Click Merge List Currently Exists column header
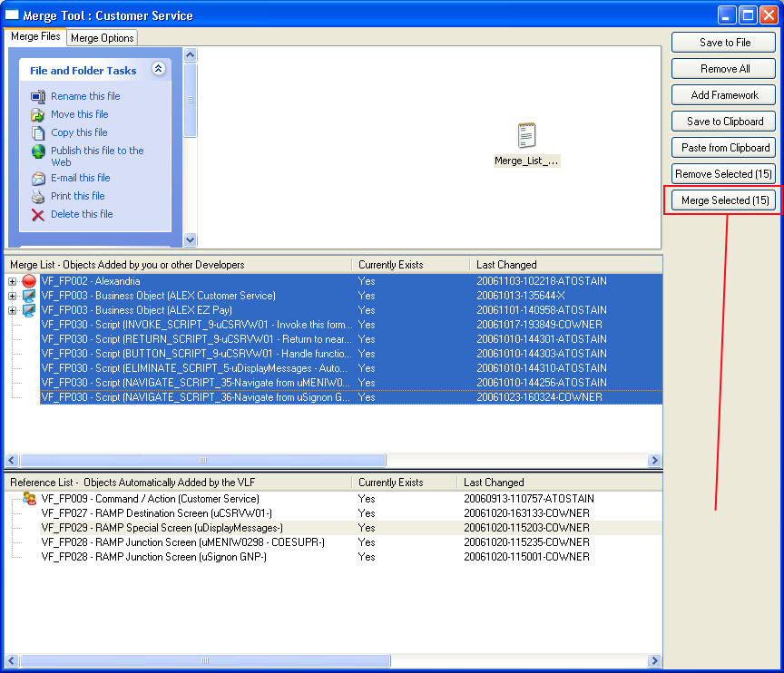This screenshot has width=784, height=673. (410, 265)
